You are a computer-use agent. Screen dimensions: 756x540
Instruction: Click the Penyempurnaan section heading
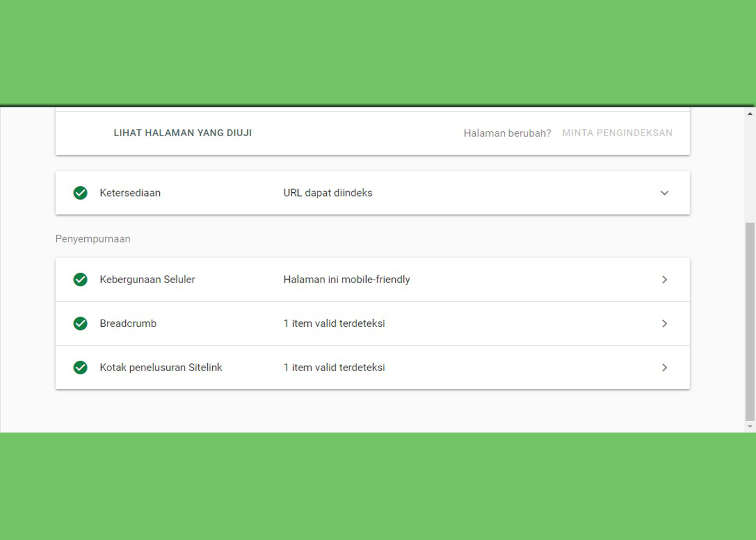(x=93, y=239)
